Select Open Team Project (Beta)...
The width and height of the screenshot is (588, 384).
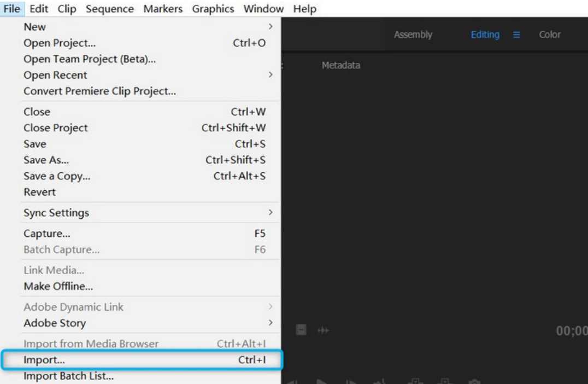tap(150, 59)
